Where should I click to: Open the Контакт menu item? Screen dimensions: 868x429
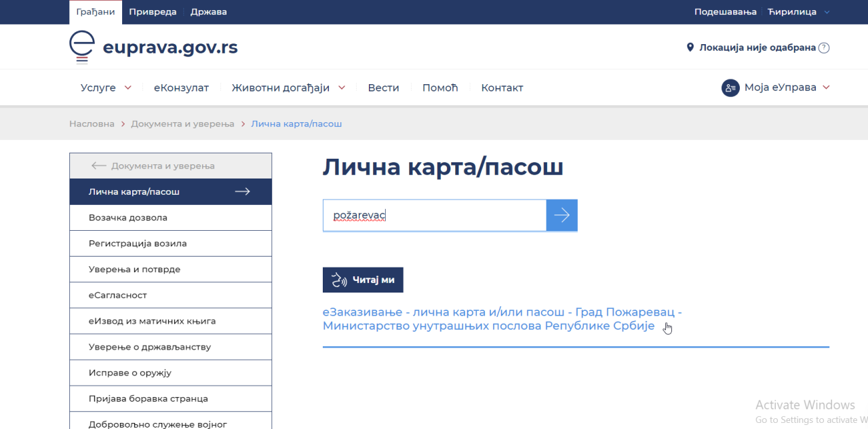[x=502, y=88]
